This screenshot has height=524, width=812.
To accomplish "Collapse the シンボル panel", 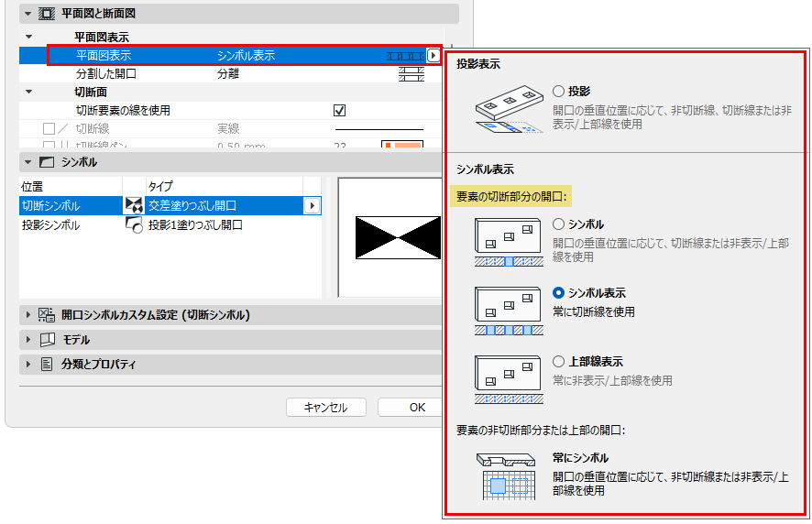I will pos(28,162).
